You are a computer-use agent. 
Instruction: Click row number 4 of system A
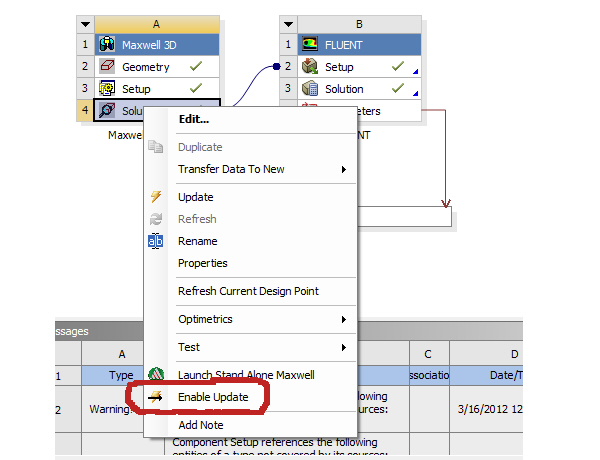tap(85, 111)
